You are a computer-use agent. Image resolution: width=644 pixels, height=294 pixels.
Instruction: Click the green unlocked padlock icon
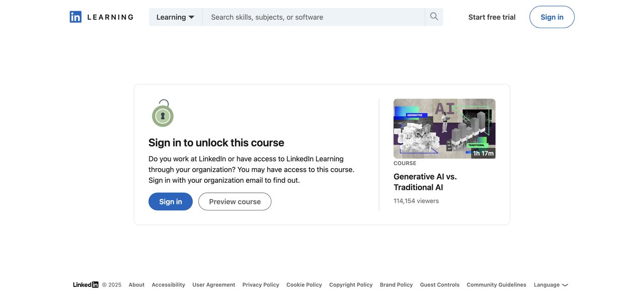(163, 113)
